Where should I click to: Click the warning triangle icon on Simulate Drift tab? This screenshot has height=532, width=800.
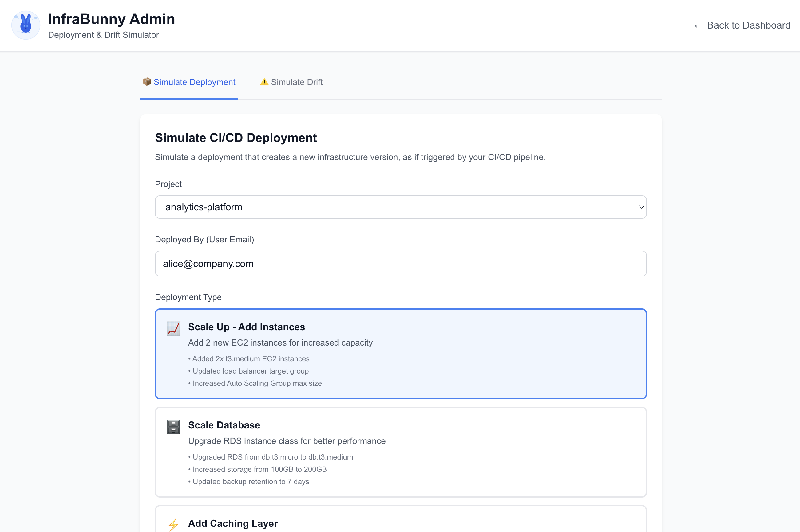pyautogui.click(x=264, y=82)
